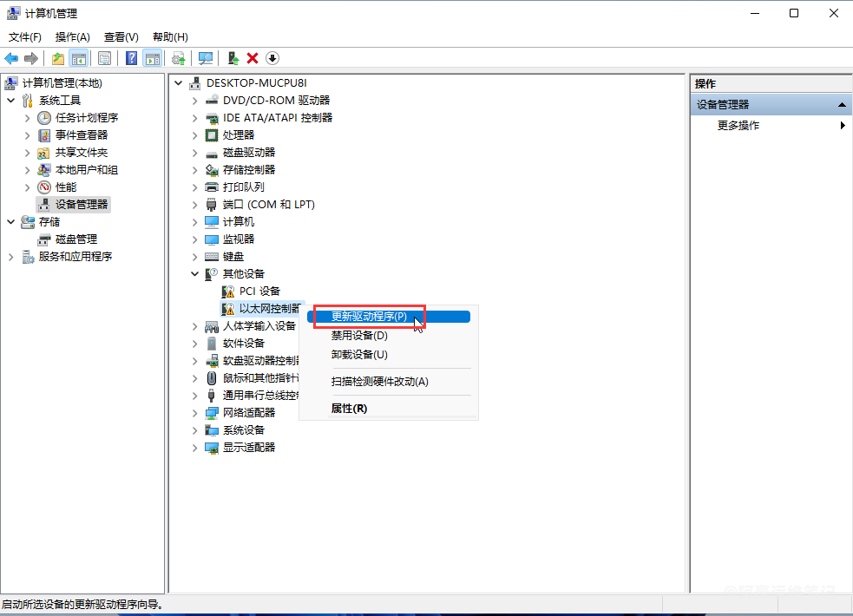Choose 更新驱动程序(P) in context menu
The height and width of the screenshot is (616, 853).
pos(369,317)
